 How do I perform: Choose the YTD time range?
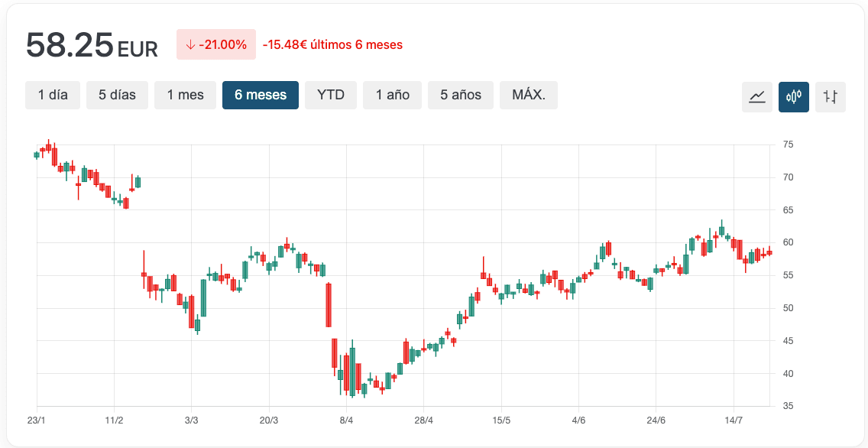pos(331,95)
